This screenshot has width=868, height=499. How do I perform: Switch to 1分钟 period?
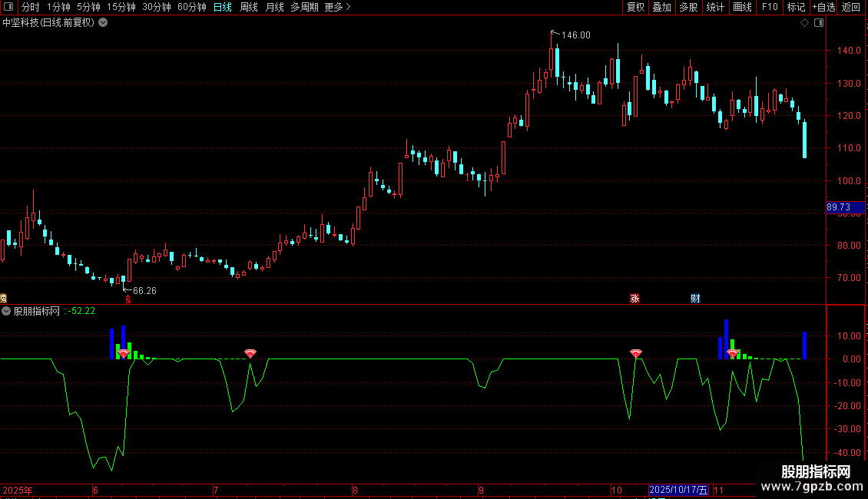pyautogui.click(x=58, y=7)
